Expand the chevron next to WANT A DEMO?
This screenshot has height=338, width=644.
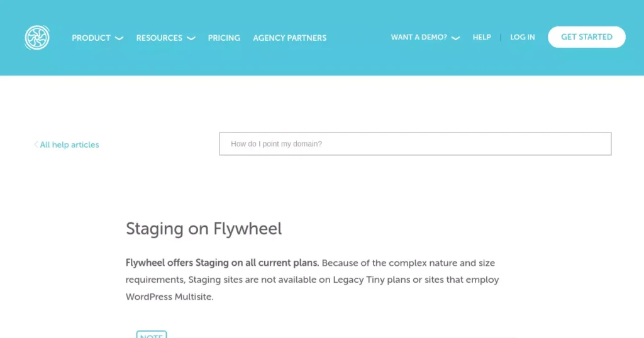[455, 38]
